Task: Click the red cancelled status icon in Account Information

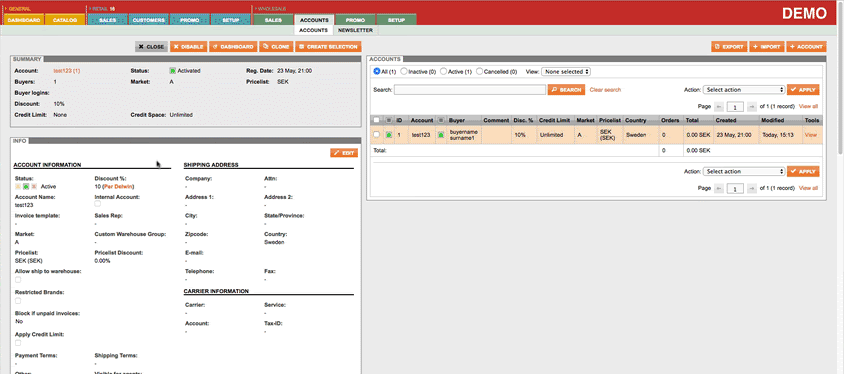Action: (33, 186)
